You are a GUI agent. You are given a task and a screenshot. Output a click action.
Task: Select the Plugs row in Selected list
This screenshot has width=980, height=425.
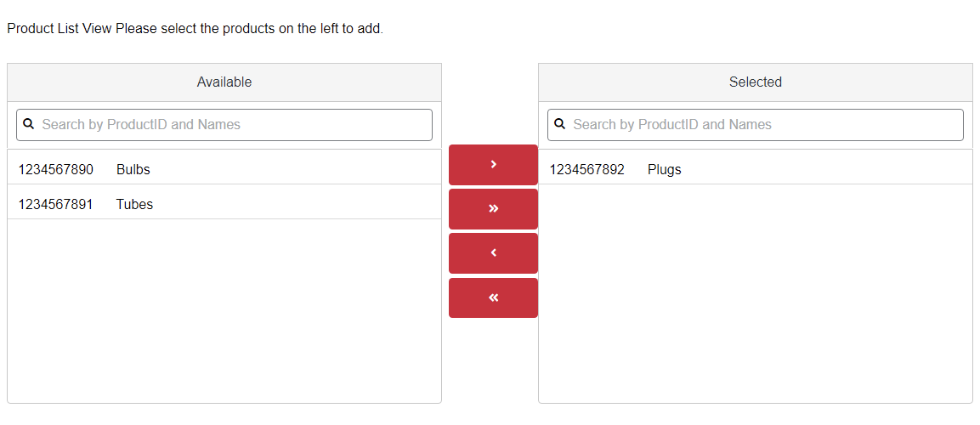point(756,169)
